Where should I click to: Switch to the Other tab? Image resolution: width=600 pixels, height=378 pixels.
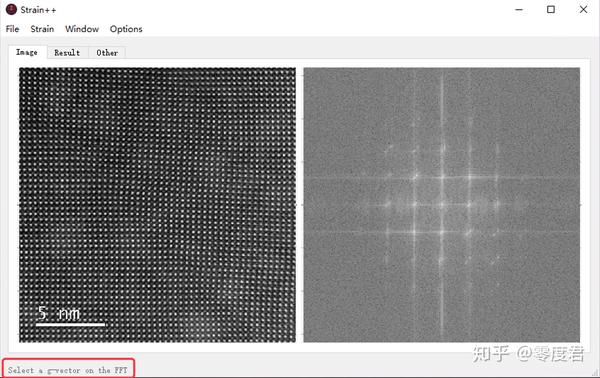(107, 53)
